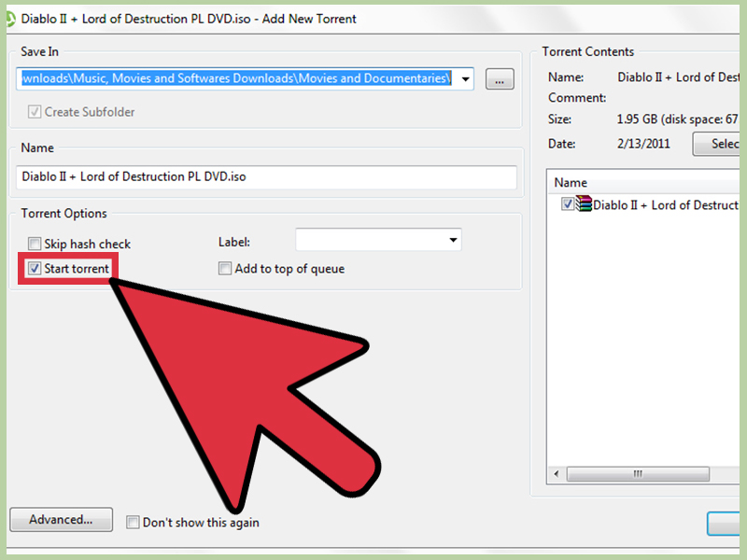Uncheck the Diablo II file in contents list
Screen dimensions: 747x560
coord(568,203)
